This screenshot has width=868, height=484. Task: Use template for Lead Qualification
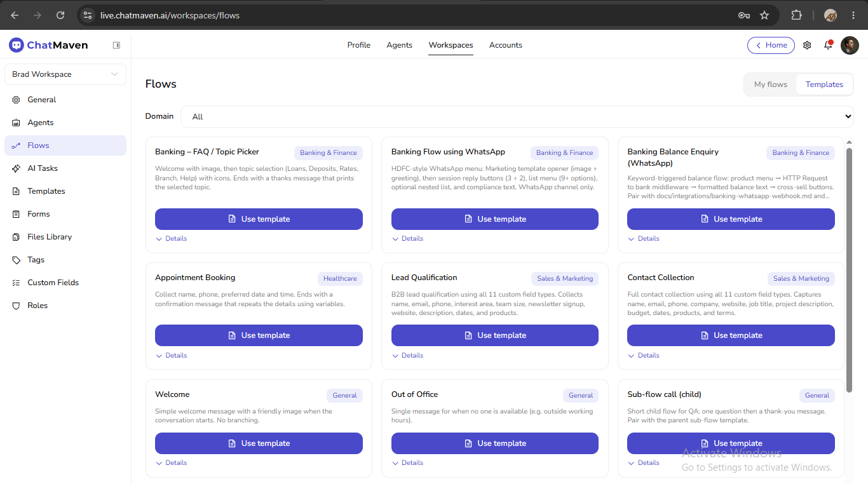click(x=495, y=335)
